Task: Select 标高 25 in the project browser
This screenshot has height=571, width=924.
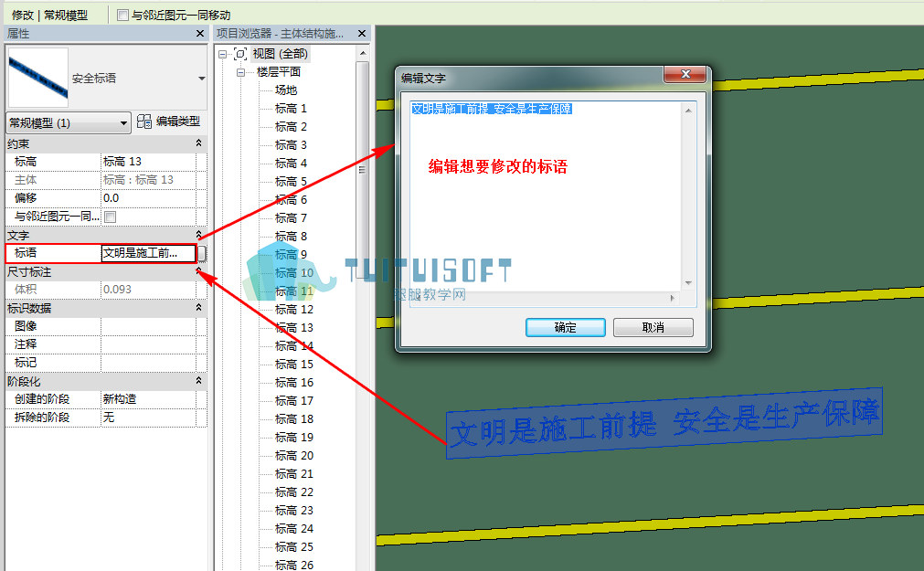Action: pyautogui.click(x=294, y=547)
